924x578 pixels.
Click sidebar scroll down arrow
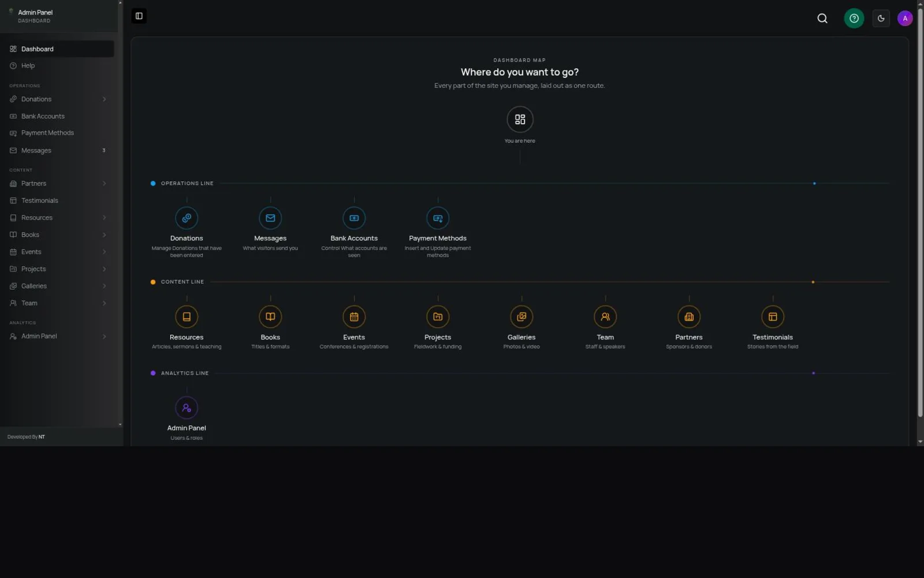tap(120, 424)
